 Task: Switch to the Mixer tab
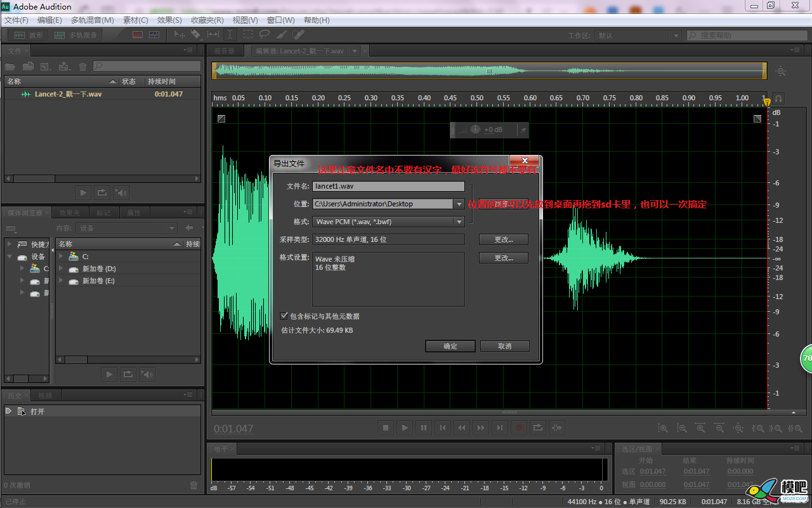[x=224, y=51]
